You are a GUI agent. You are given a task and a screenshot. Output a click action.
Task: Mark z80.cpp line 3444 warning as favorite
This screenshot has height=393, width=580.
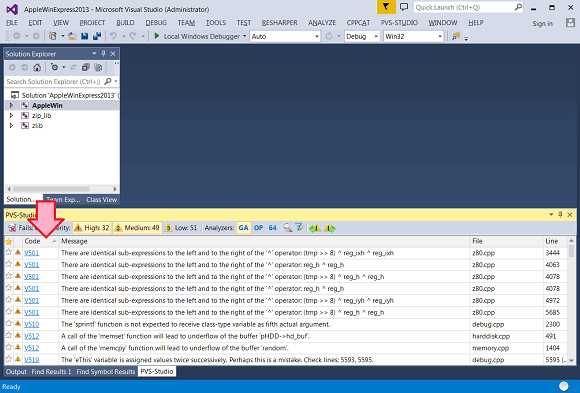pyautogui.click(x=9, y=253)
